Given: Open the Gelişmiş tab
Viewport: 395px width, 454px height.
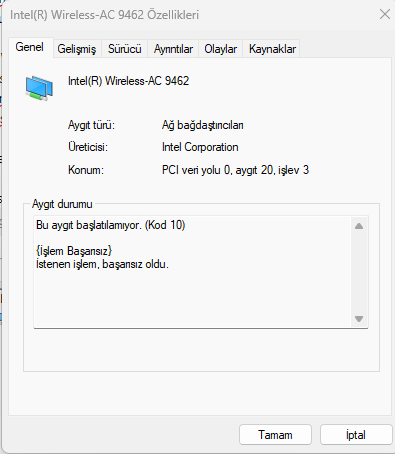Looking at the screenshot, I should click(77, 49).
